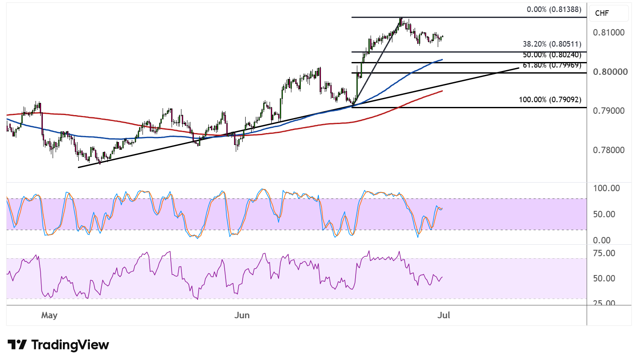Image resolution: width=638 pixels, height=364 pixels.
Task: Select the 61.80% (0.79969) Fibonacci label
Action: pos(552,65)
